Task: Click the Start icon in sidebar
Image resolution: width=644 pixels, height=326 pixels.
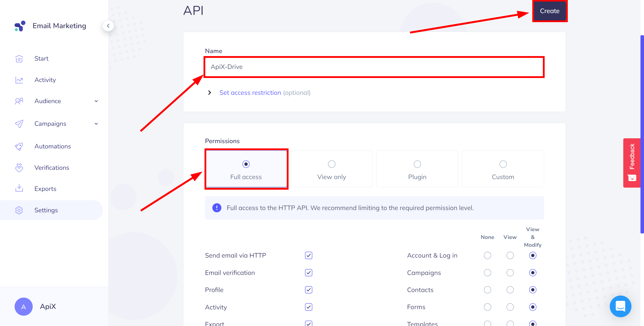Action: [x=19, y=59]
